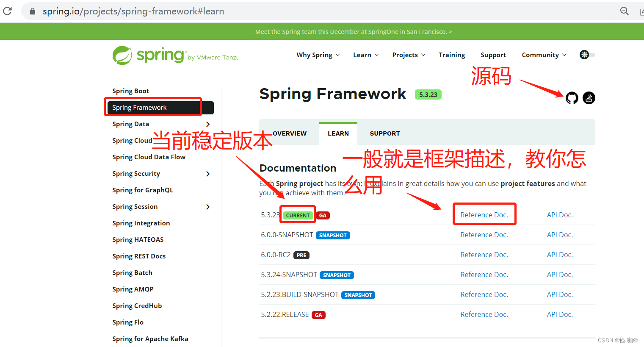Open the GitHub repository icon

click(x=572, y=98)
